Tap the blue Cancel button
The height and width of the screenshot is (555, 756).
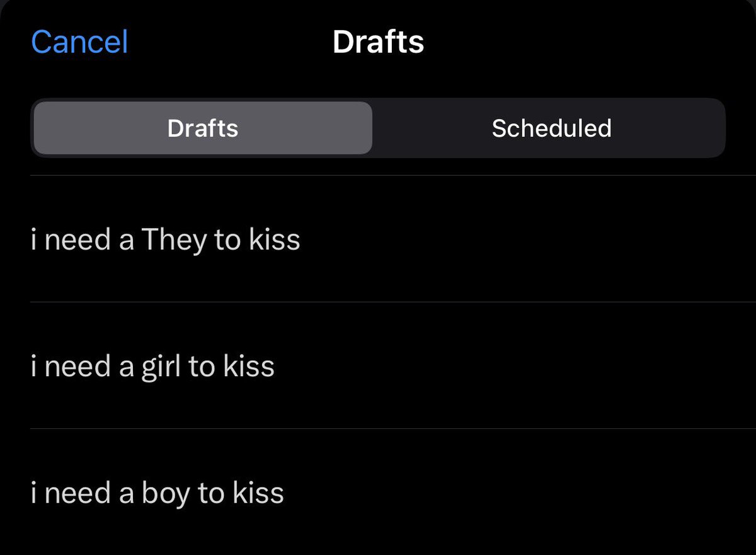click(x=79, y=42)
